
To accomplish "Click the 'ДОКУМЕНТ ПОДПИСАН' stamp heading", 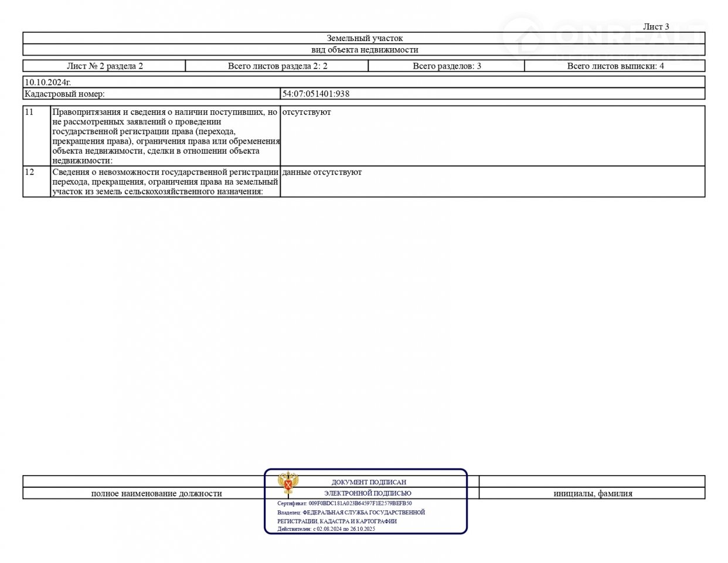I will (369, 482).
